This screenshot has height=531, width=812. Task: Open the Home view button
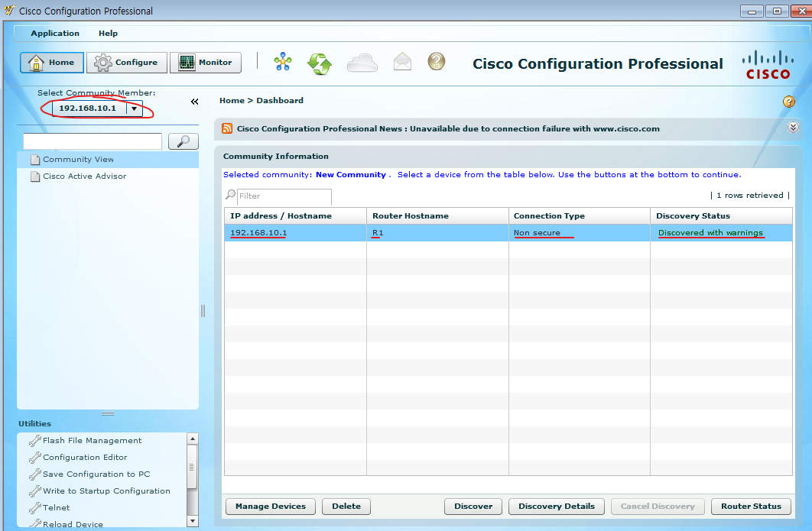click(x=52, y=63)
